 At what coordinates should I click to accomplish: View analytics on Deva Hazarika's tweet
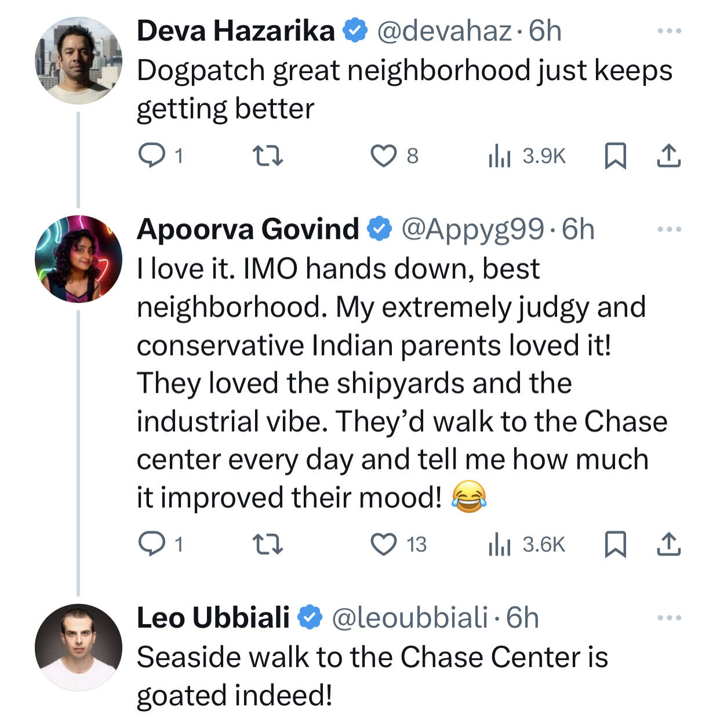[x=499, y=155]
